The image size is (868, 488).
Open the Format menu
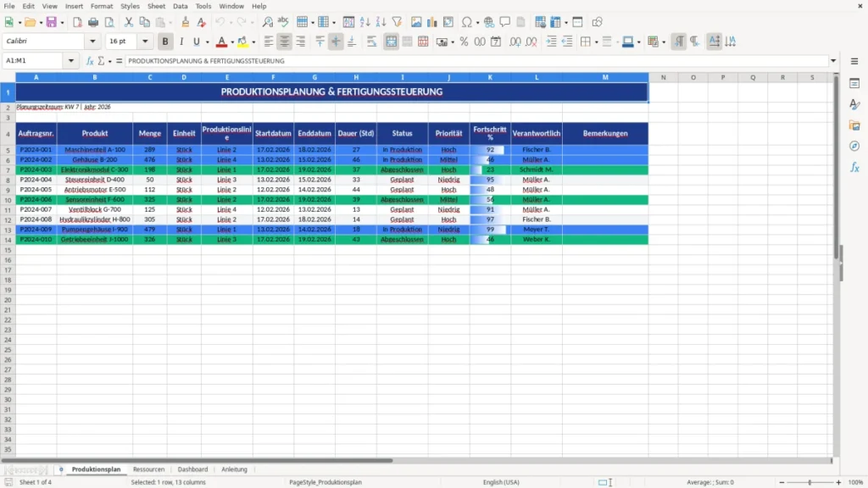click(102, 6)
